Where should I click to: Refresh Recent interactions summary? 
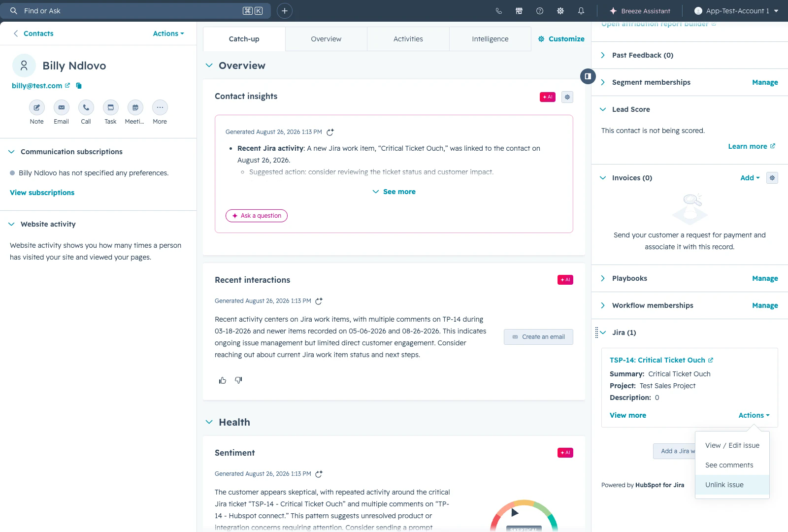click(x=319, y=301)
